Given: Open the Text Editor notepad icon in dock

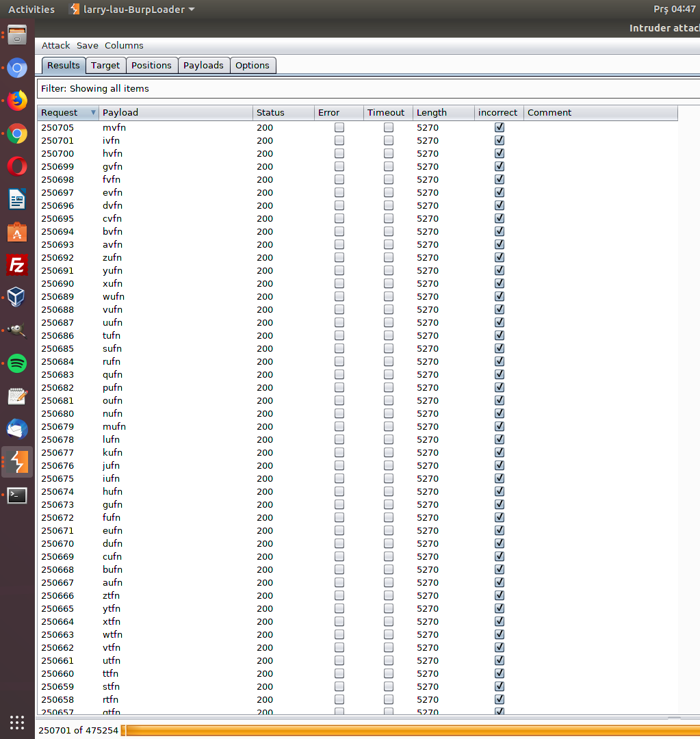Looking at the screenshot, I should (x=17, y=396).
